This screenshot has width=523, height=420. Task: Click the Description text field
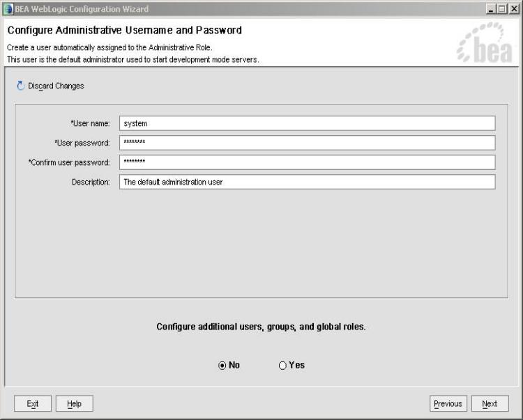308,182
